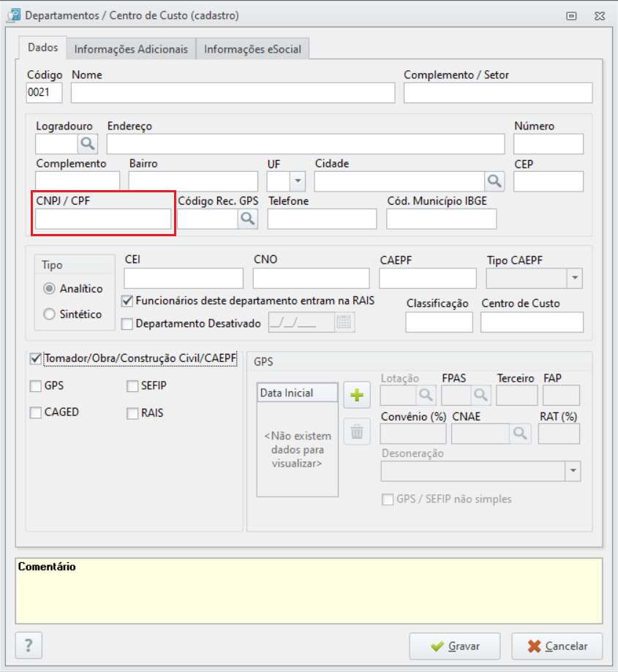Click the CNO field

pos(311,279)
